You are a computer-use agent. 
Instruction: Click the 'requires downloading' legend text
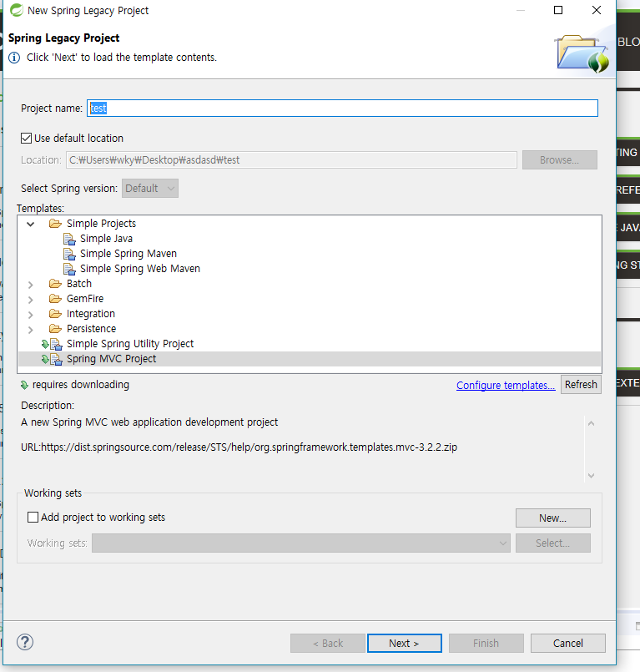tap(81, 385)
